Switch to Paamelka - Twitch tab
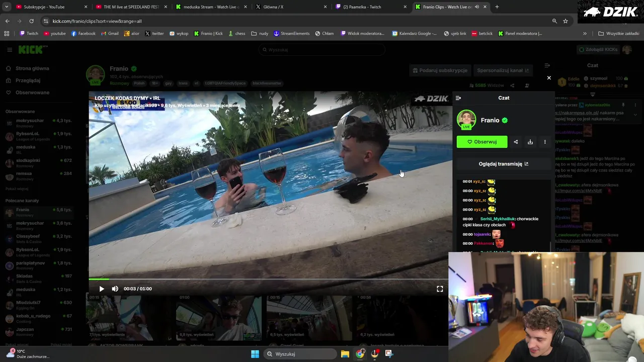 pyautogui.click(x=370, y=7)
